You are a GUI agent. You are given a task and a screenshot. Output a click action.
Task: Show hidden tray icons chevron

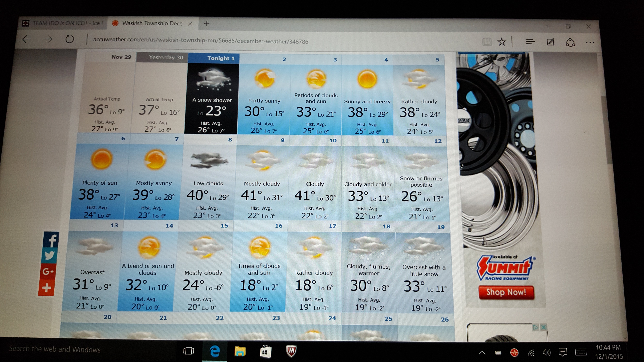pos(482,353)
